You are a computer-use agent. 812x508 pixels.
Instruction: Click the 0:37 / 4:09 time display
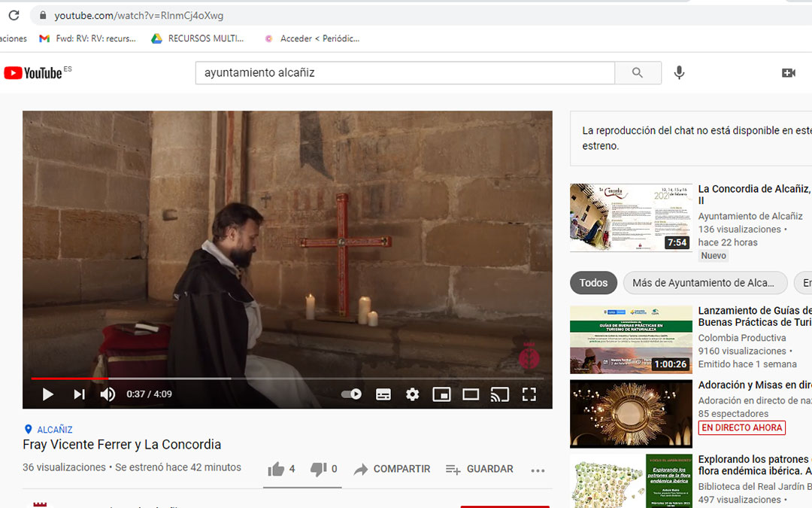point(149,394)
